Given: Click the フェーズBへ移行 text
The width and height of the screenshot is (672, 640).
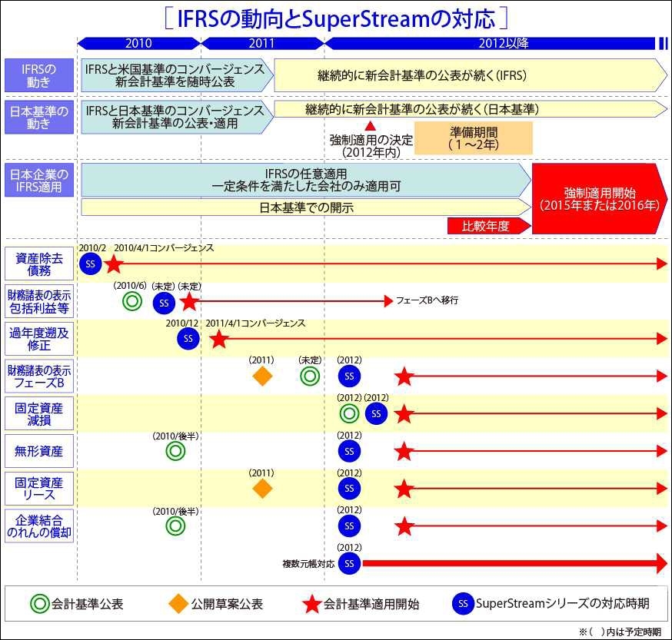Looking at the screenshot, I should point(427,300).
